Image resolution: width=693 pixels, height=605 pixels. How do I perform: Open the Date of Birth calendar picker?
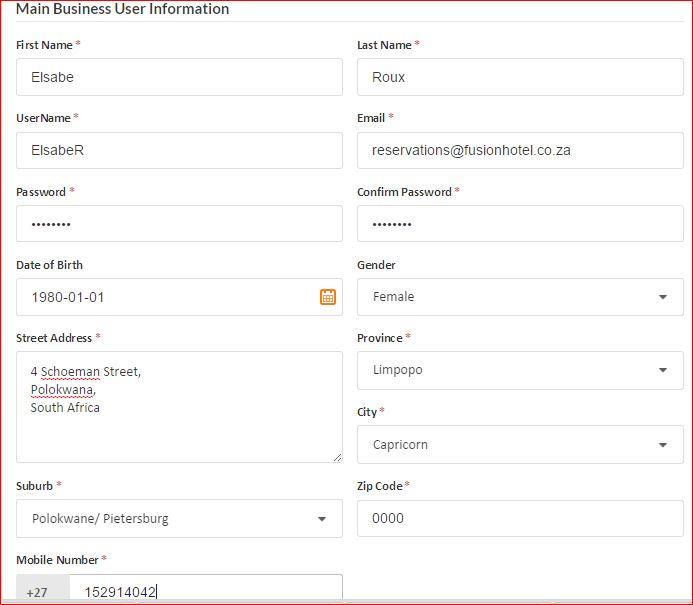pyautogui.click(x=327, y=297)
